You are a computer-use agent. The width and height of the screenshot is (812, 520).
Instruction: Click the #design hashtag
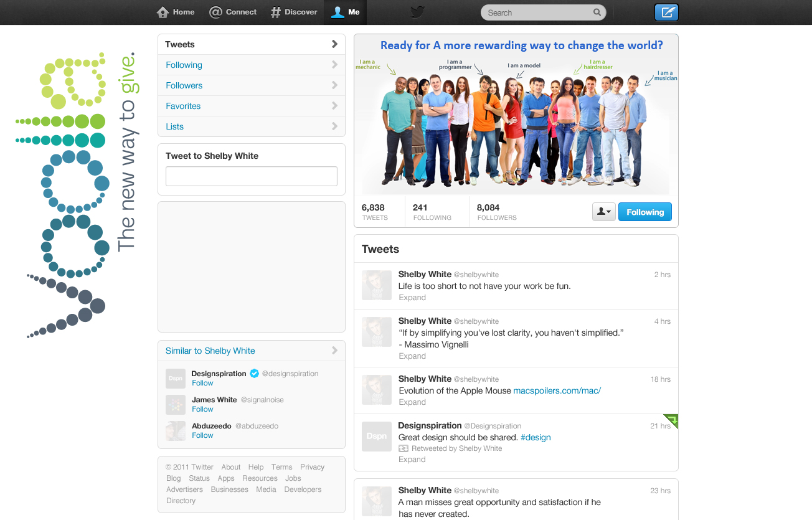(x=536, y=437)
